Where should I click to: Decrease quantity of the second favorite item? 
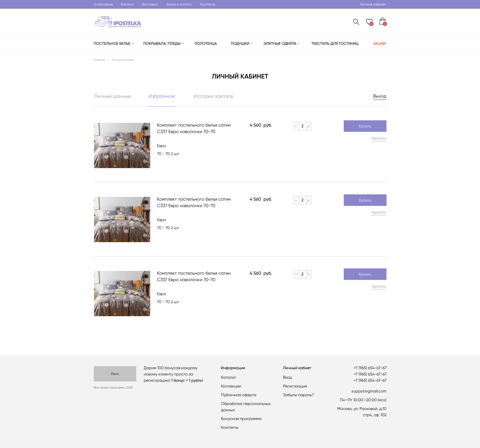[x=296, y=200]
